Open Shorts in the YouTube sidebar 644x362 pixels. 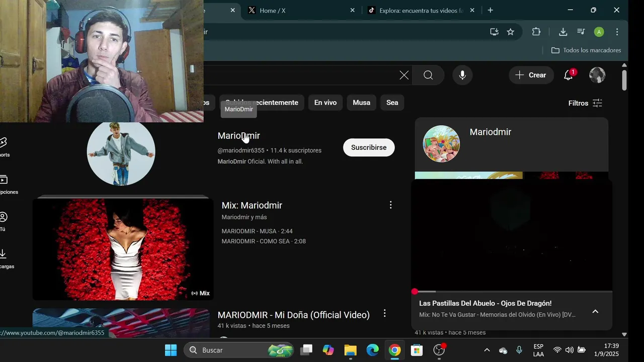4,147
